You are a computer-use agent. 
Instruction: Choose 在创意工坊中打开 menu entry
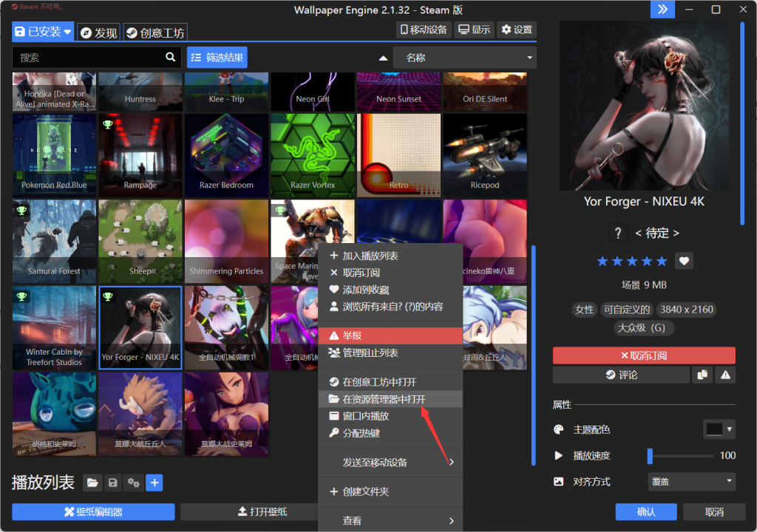click(390, 382)
